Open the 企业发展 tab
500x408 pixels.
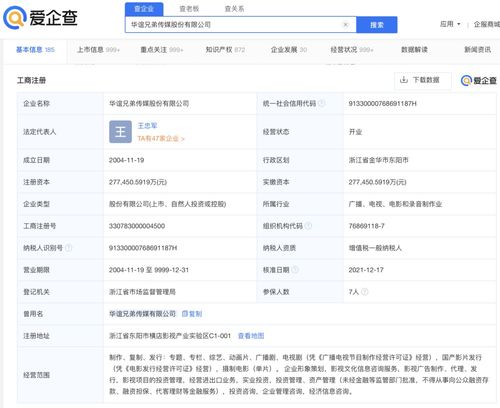click(x=289, y=50)
